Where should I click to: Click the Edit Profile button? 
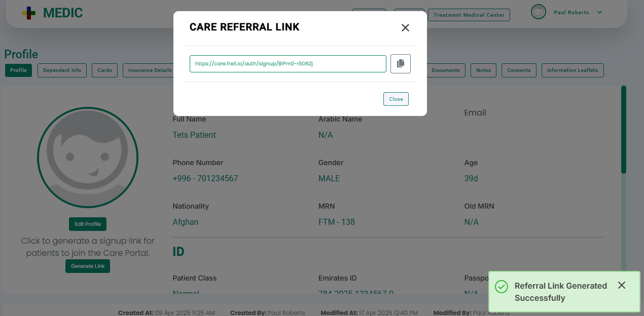click(88, 224)
